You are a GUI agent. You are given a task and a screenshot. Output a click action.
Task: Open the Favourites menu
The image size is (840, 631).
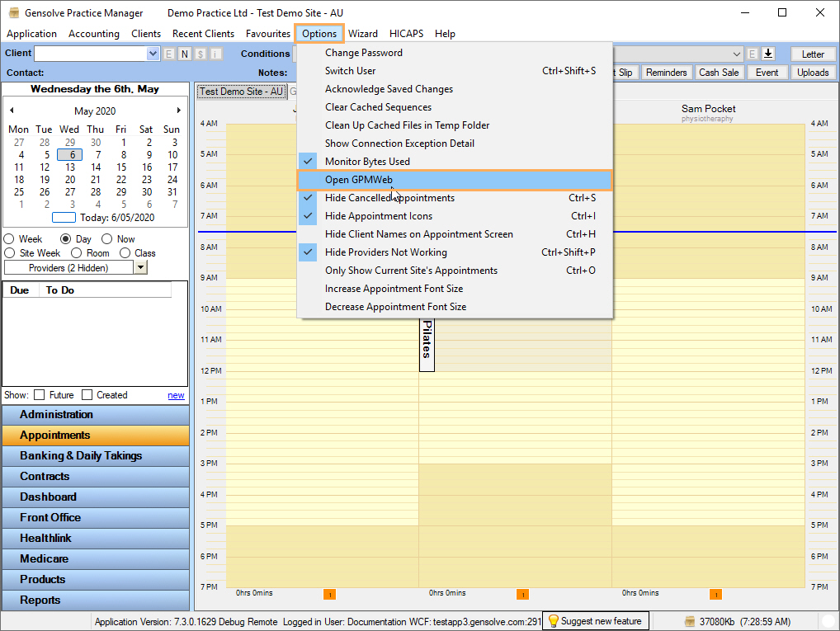coord(268,34)
